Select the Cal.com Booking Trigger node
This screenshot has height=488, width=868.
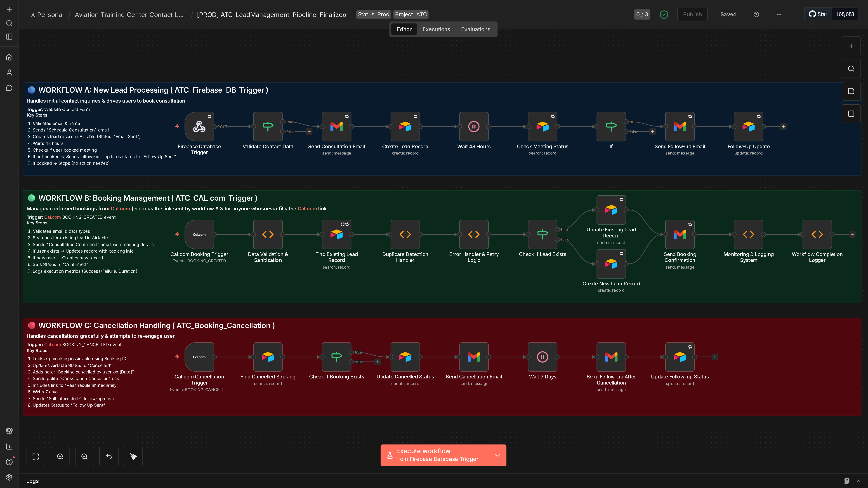pos(199,235)
